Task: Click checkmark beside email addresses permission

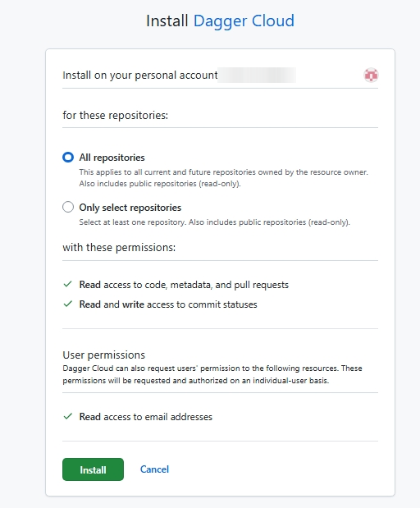Action: tap(68, 416)
